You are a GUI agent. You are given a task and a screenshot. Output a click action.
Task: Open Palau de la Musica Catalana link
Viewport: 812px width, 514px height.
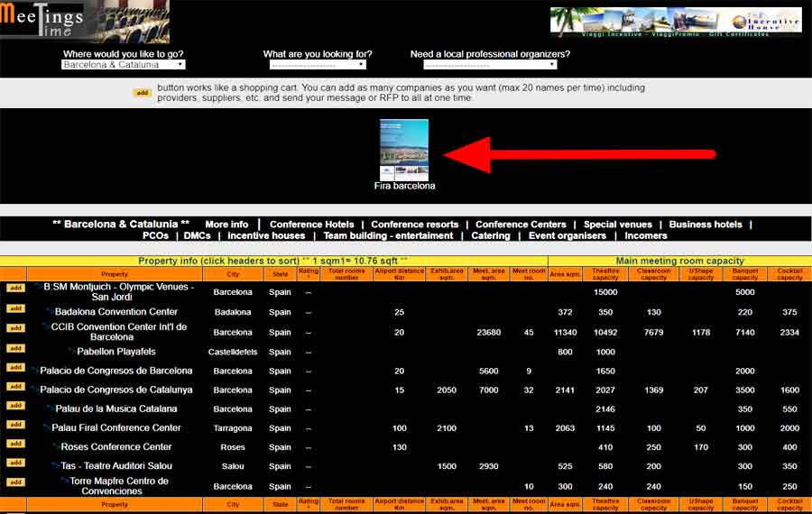pyautogui.click(x=116, y=408)
